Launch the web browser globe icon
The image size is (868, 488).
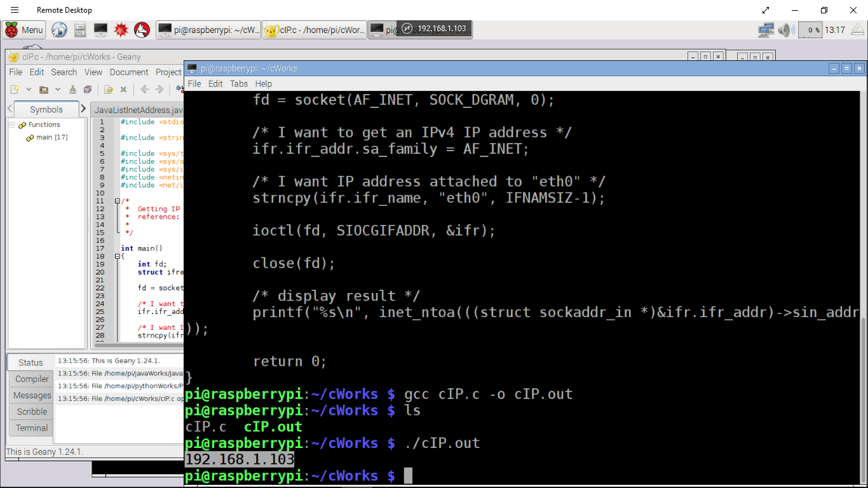pos(59,30)
